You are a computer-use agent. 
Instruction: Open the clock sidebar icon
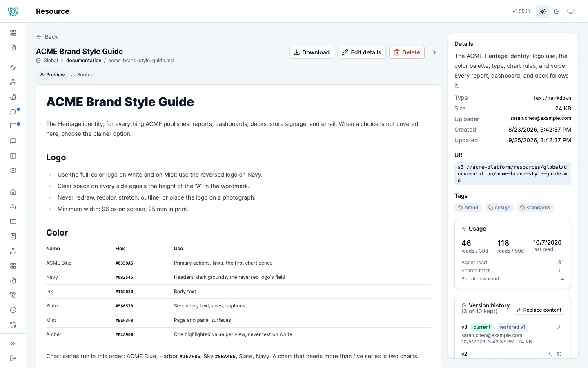(x=13, y=310)
